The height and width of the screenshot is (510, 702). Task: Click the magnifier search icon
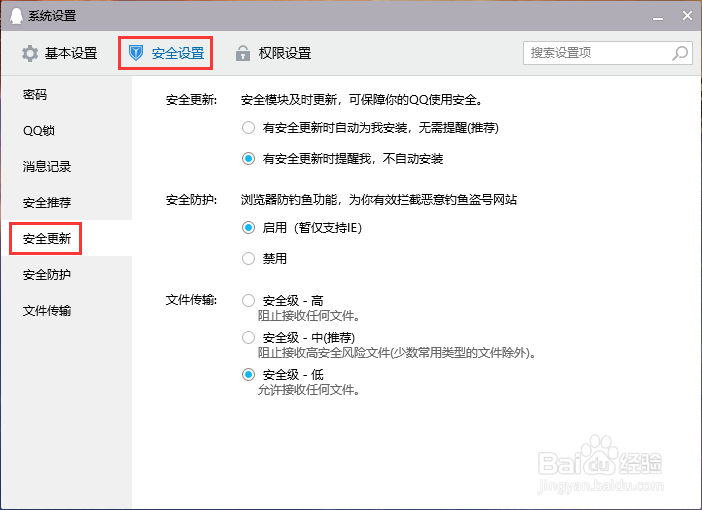[680, 53]
